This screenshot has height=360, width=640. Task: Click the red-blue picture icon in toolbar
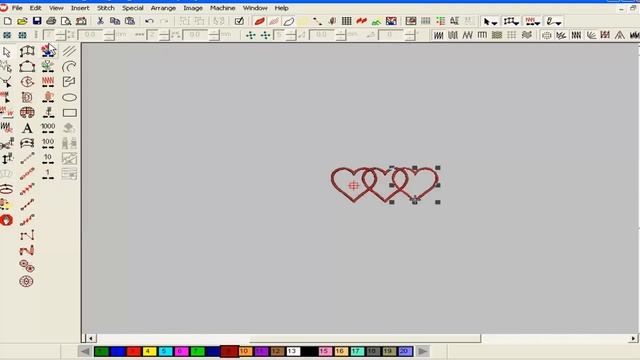click(391, 21)
